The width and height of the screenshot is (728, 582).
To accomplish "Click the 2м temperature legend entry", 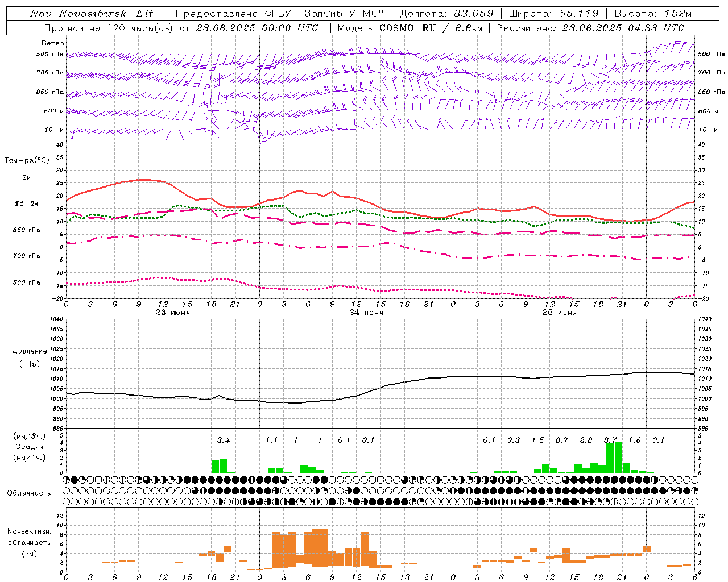I will (27, 178).
